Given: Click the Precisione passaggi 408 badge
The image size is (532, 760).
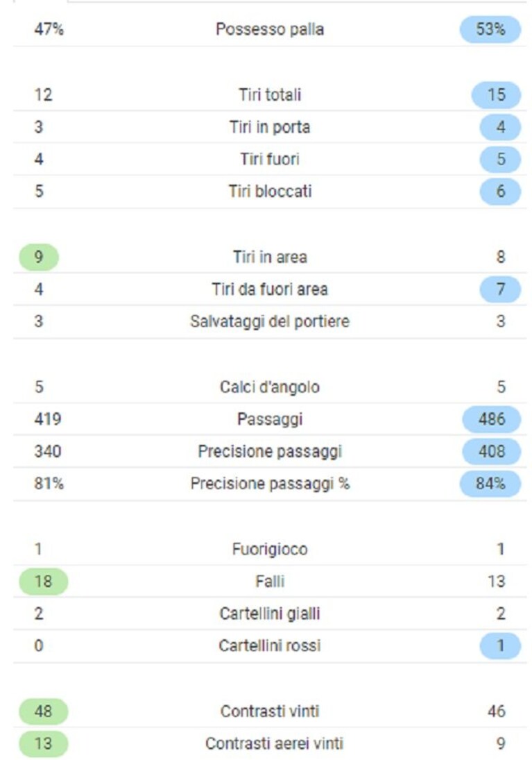Looking at the screenshot, I should click(x=491, y=451).
